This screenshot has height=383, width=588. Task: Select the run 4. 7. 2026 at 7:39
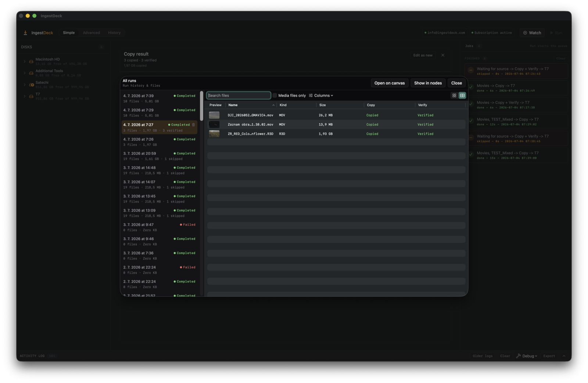coord(159,99)
